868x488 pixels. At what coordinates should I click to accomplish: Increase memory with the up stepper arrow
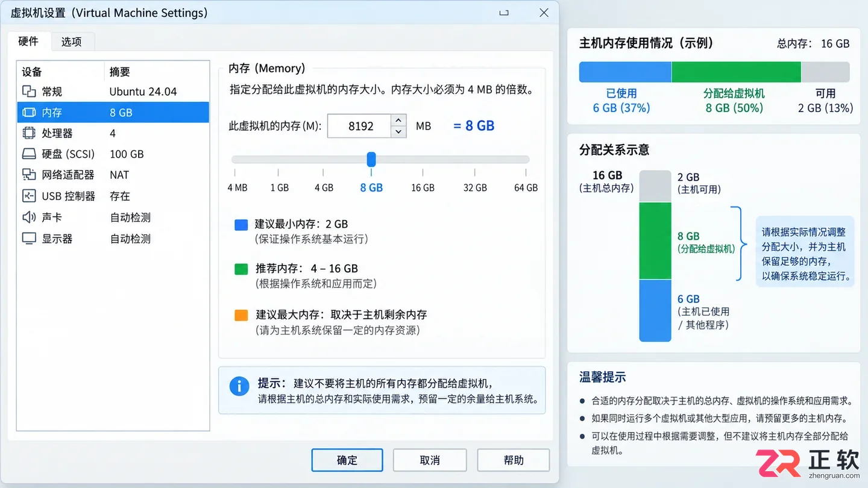(x=398, y=120)
